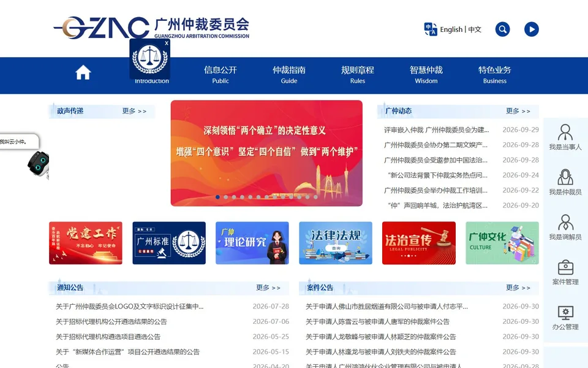Image resolution: width=588 pixels, height=368 pixels.
Task: Open the search magnifier icon
Action: pyautogui.click(x=502, y=29)
